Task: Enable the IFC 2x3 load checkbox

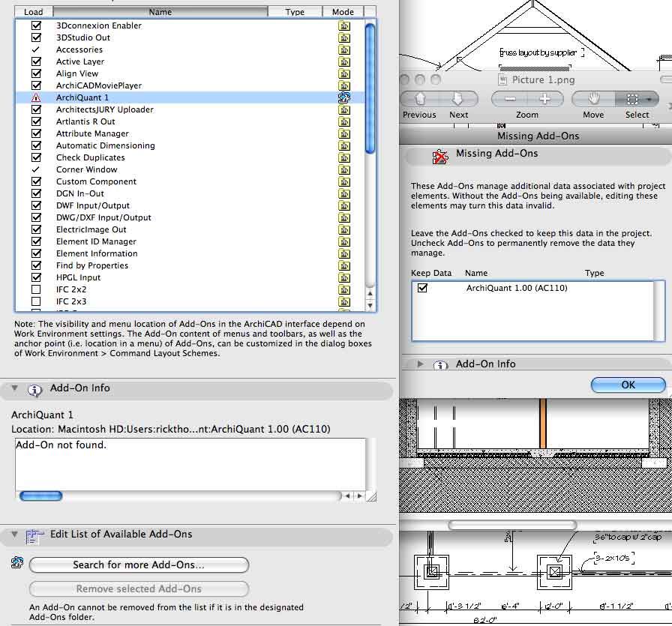Action: pyautogui.click(x=37, y=301)
